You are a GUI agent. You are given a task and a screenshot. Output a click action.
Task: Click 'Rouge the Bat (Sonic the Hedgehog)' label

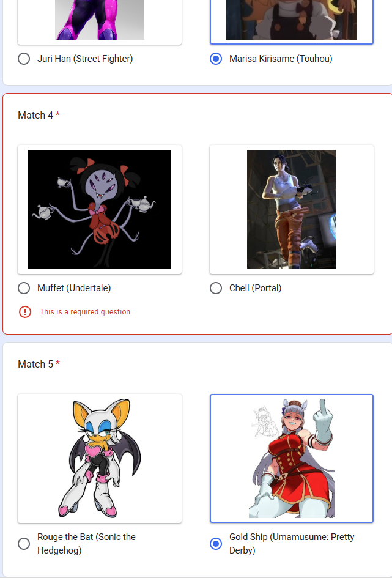point(87,543)
